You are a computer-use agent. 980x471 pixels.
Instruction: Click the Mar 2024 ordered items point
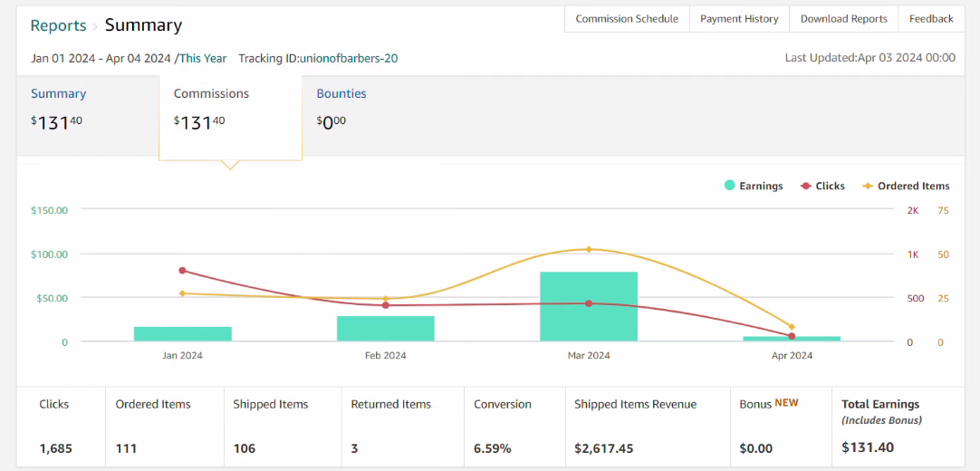pos(588,249)
